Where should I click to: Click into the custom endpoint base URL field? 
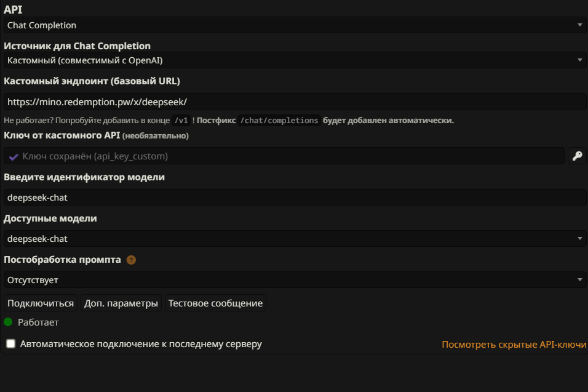295,102
